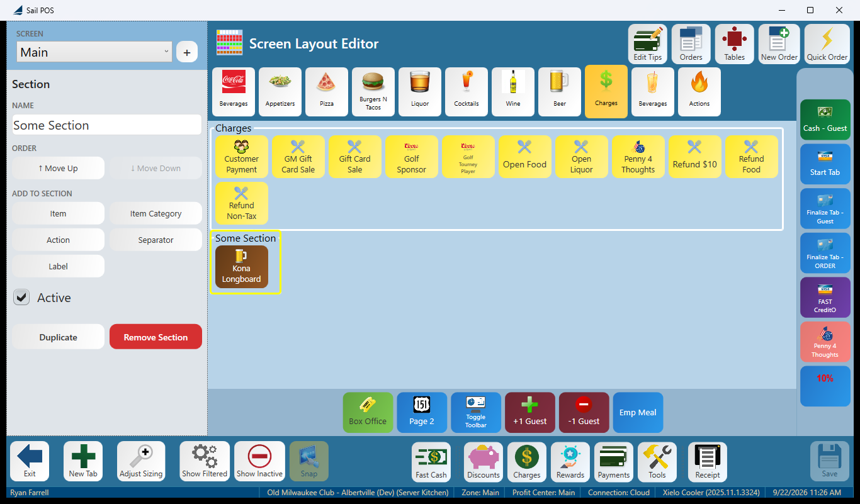
Task: Click the Remove Section button
Action: click(156, 337)
